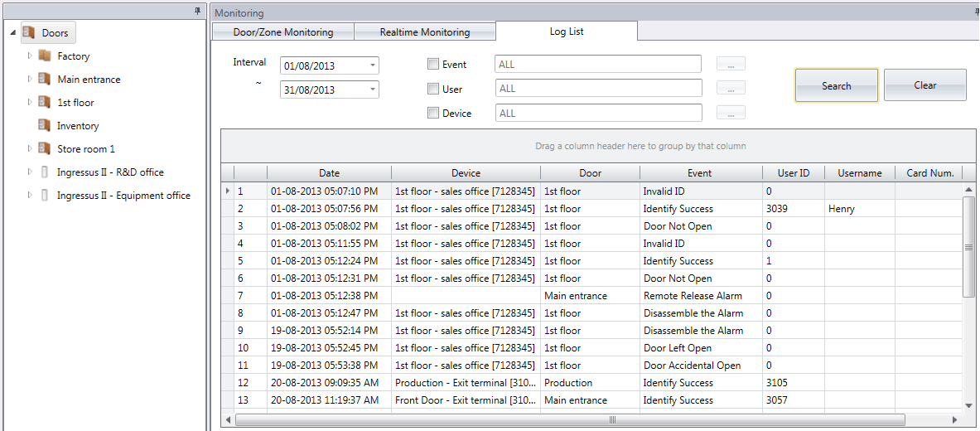Click the Inventory door icon
The width and height of the screenshot is (980, 431).
point(45,126)
